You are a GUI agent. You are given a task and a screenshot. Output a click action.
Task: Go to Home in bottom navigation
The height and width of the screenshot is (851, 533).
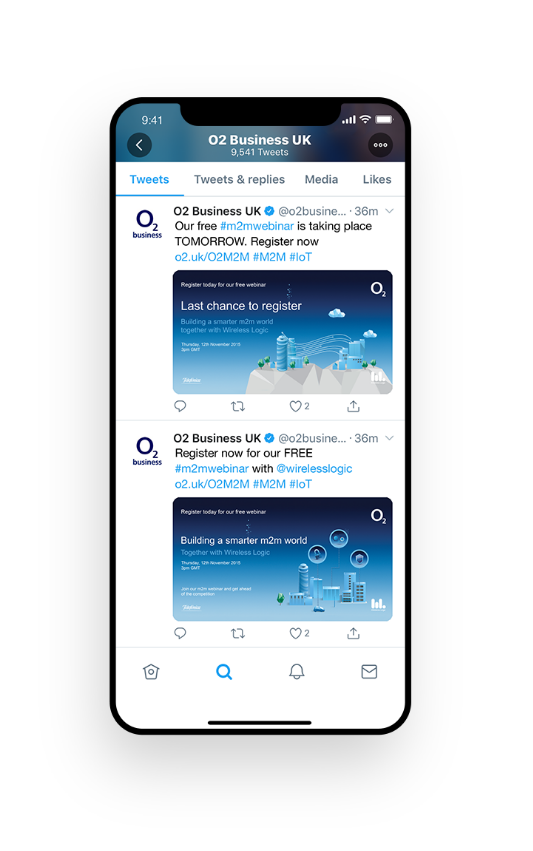151,671
